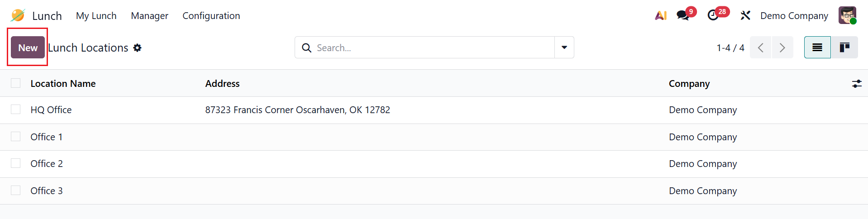Tick the HQ Office row checkbox
Screen dimensions: 868x219
[16, 109]
